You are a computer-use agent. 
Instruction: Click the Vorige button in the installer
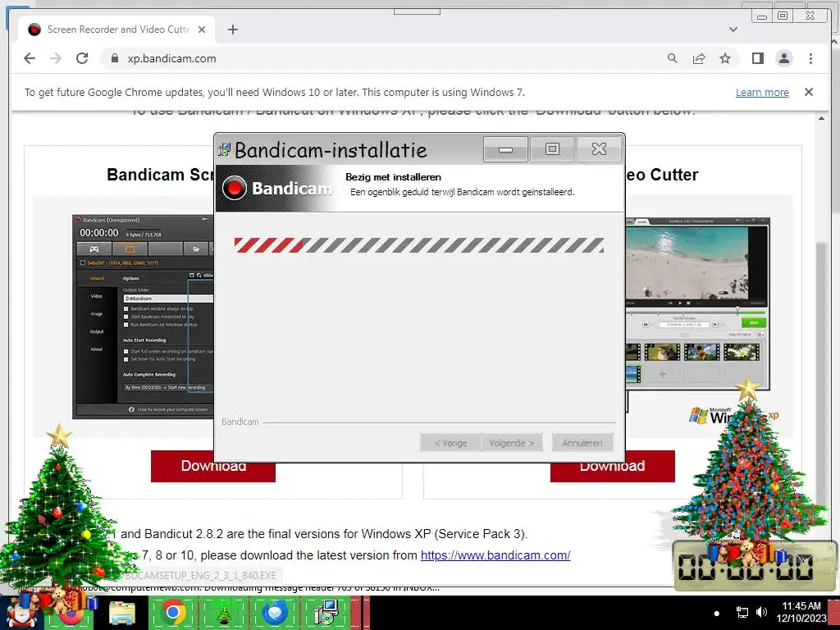(x=450, y=443)
